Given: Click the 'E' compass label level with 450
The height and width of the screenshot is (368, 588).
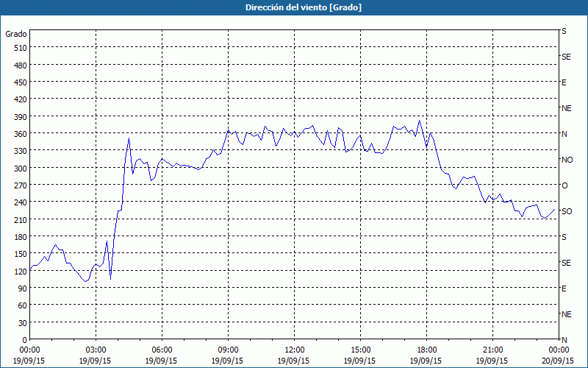Looking at the screenshot, I should 564,82.
